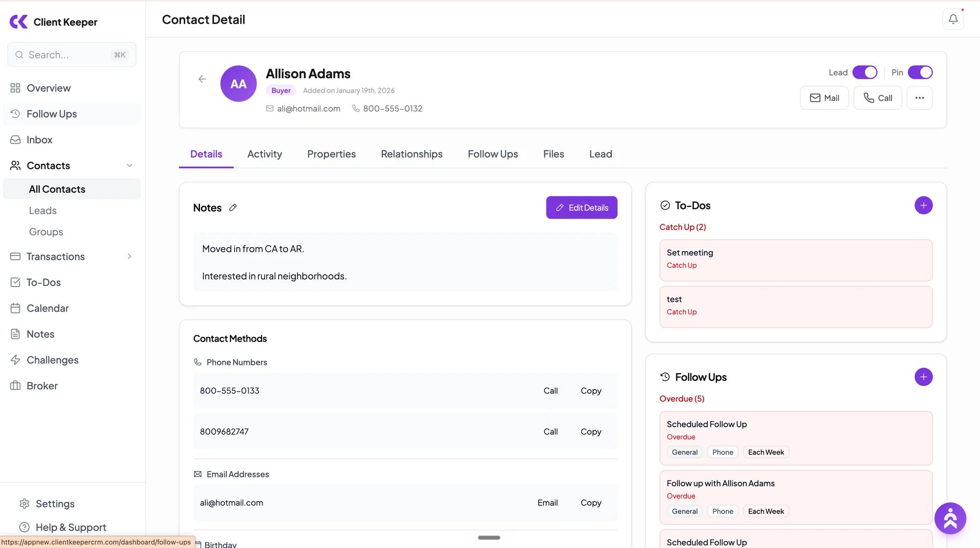Switch to the Properties tab

(x=331, y=154)
